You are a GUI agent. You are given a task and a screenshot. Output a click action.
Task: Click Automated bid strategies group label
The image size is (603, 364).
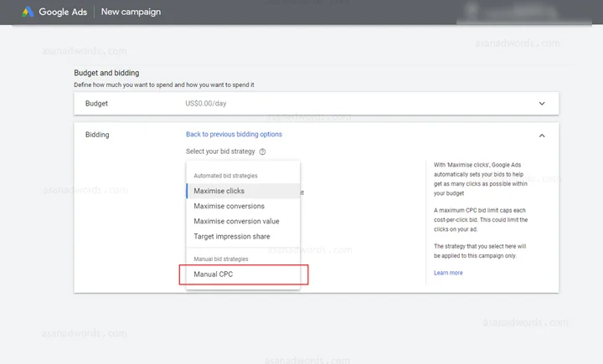[225, 176]
